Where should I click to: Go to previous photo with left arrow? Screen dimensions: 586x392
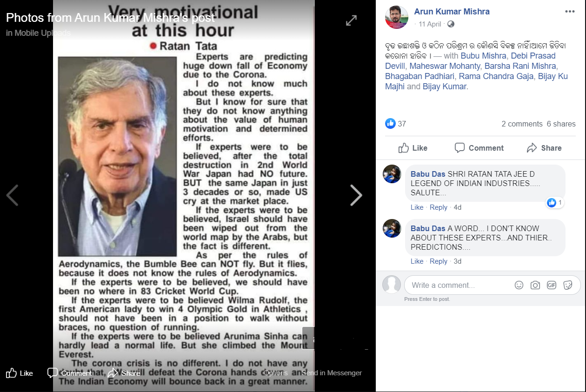pos(12,195)
